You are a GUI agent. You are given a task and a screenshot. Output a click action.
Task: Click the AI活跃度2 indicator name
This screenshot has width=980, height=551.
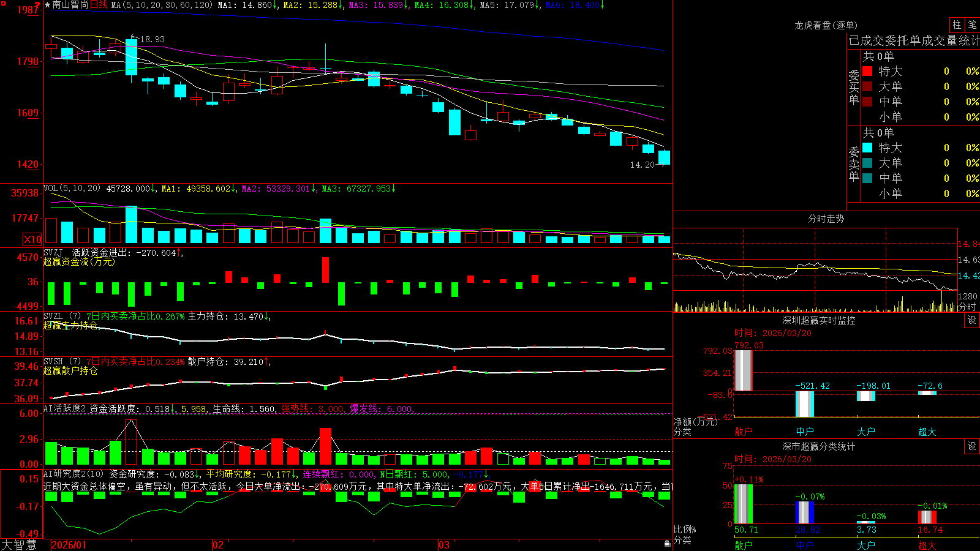(x=64, y=408)
